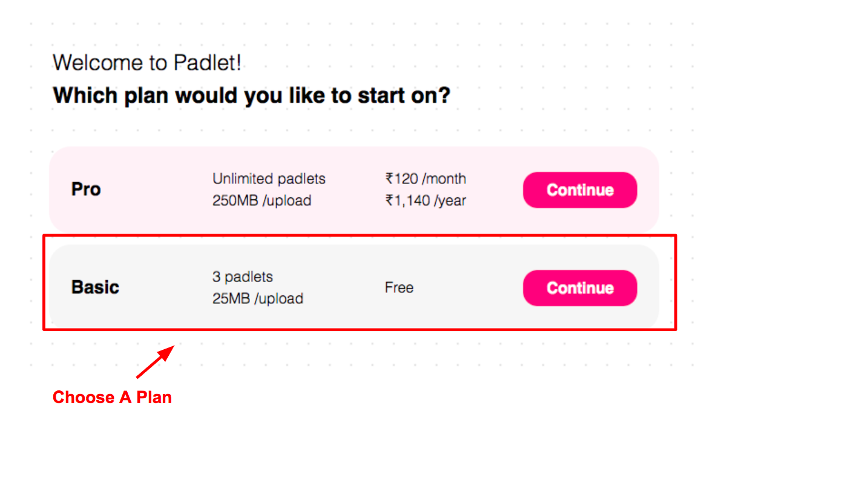868x486 pixels.
Task: Click the 250MB /upload limit text
Action: click(261, 200)
